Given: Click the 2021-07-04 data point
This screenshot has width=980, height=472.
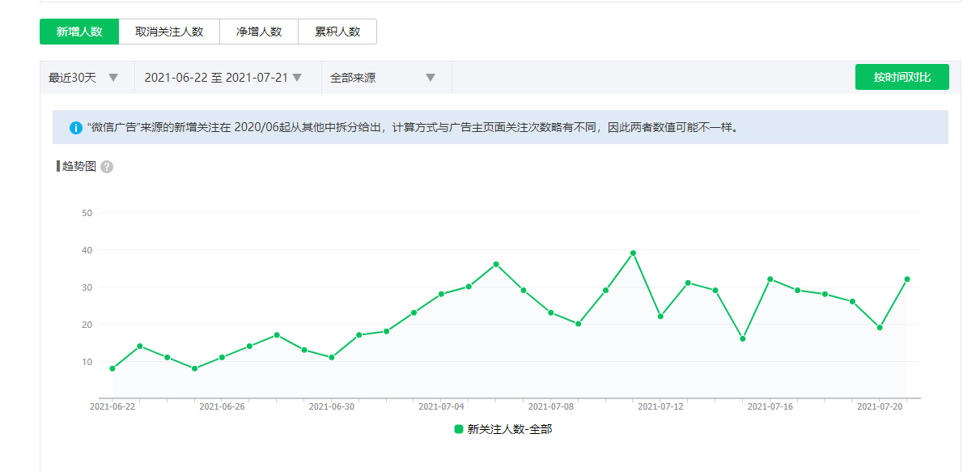Looking at the screenshot, I should (x=441, y=294).
